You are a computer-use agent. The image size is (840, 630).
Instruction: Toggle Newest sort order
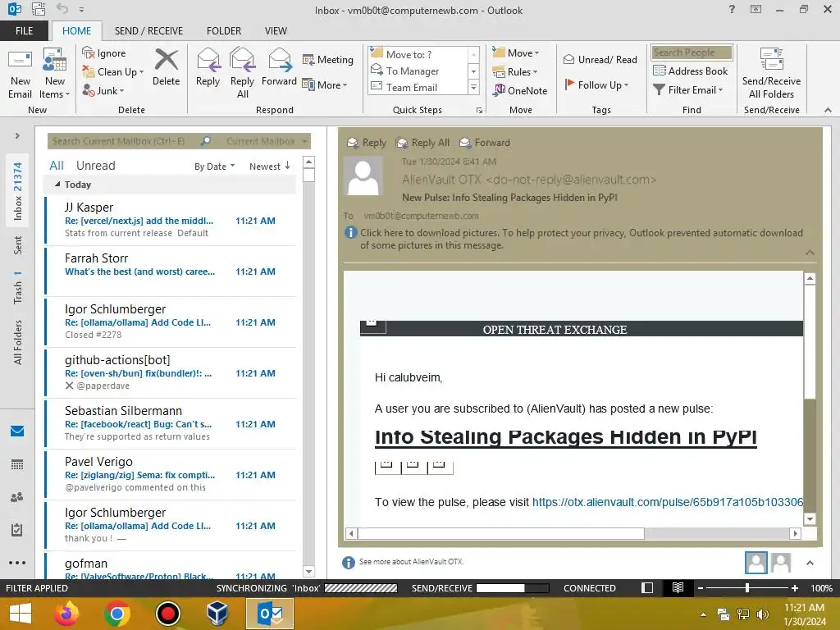pyautogui.click(x=269, y=166)
